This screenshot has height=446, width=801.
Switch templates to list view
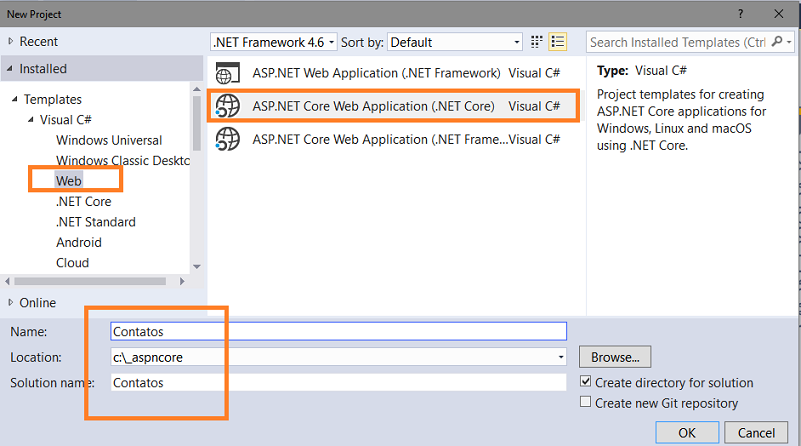pos(557,42)
